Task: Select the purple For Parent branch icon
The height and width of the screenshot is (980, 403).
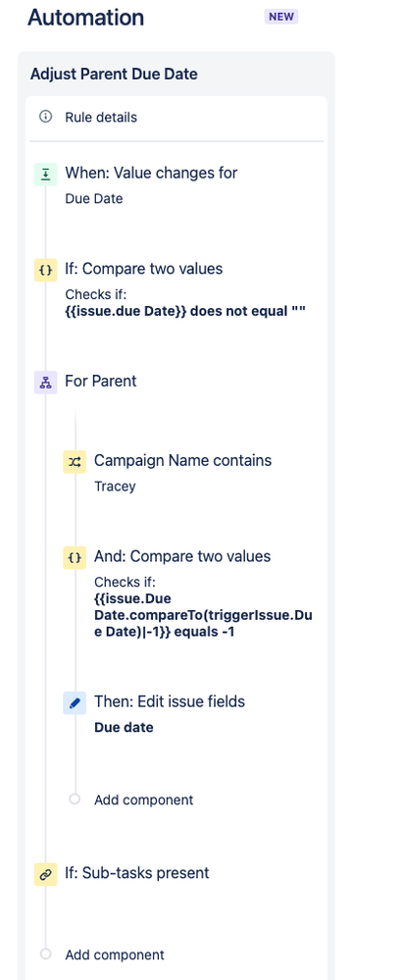Action: click(46, 384)
